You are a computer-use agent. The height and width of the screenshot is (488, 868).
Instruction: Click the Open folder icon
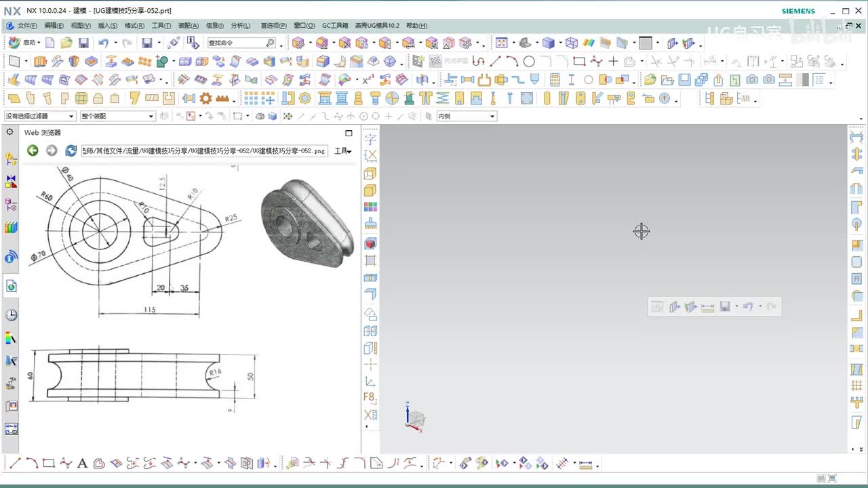click(66, 43)
